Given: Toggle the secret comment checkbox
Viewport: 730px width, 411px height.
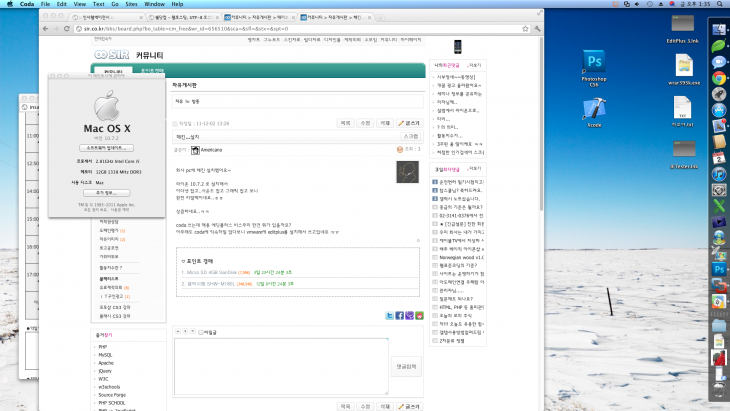Looking at the screenshot, I should 201,332.
